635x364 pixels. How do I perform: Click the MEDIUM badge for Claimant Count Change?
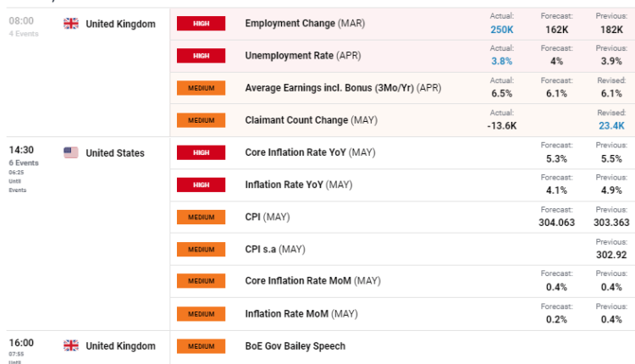202,120
